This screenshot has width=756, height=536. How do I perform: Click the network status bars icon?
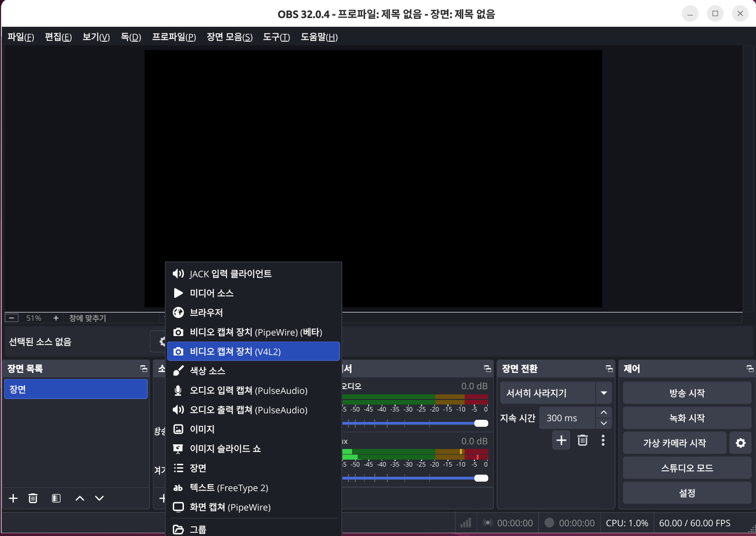click(466, 523)
